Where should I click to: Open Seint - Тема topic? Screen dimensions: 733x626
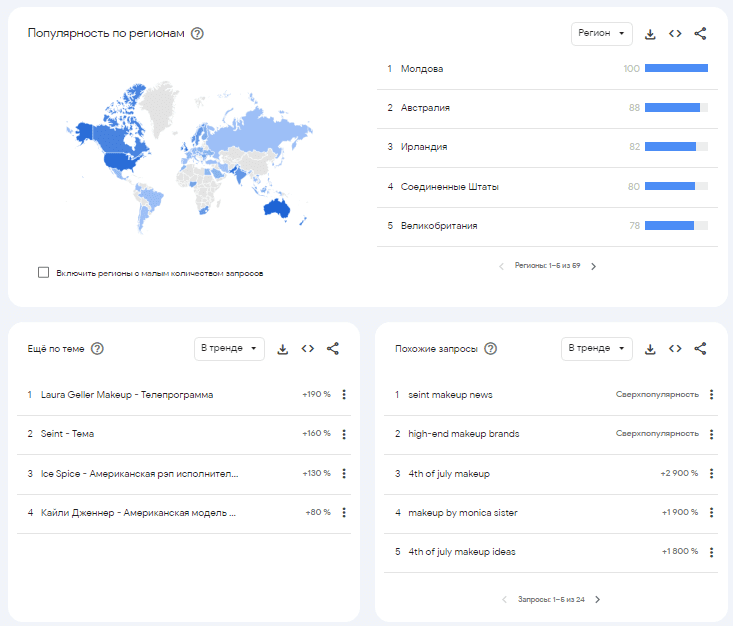pos(67,434)
